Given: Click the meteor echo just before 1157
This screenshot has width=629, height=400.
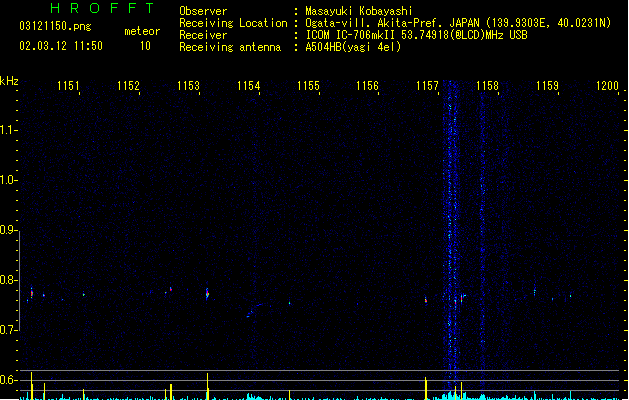Looking at the screenshot, I should (x=426, y=300).
